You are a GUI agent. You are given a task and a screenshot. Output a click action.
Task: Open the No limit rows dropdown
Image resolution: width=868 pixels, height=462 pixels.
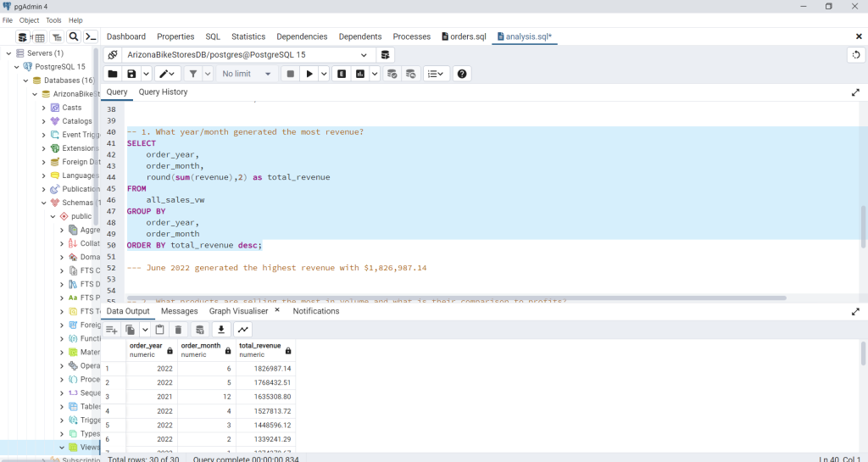247,74
